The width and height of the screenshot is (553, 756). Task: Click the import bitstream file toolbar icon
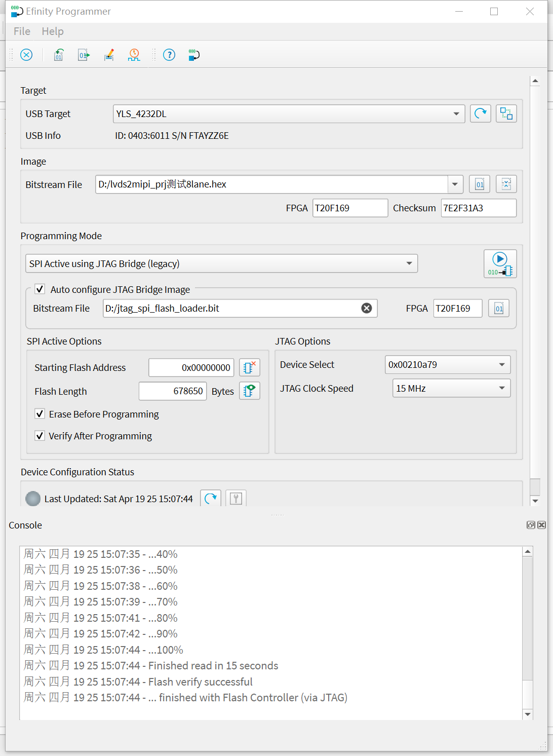tap(59, 55)
